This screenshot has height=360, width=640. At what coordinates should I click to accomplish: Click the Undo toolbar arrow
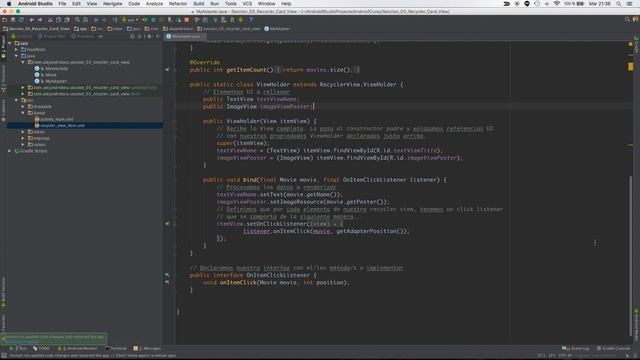31,20
